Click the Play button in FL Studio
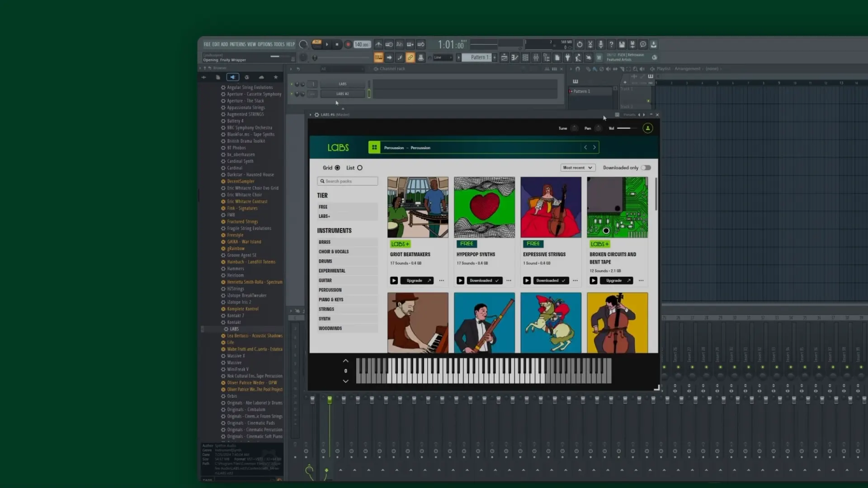 327,44
